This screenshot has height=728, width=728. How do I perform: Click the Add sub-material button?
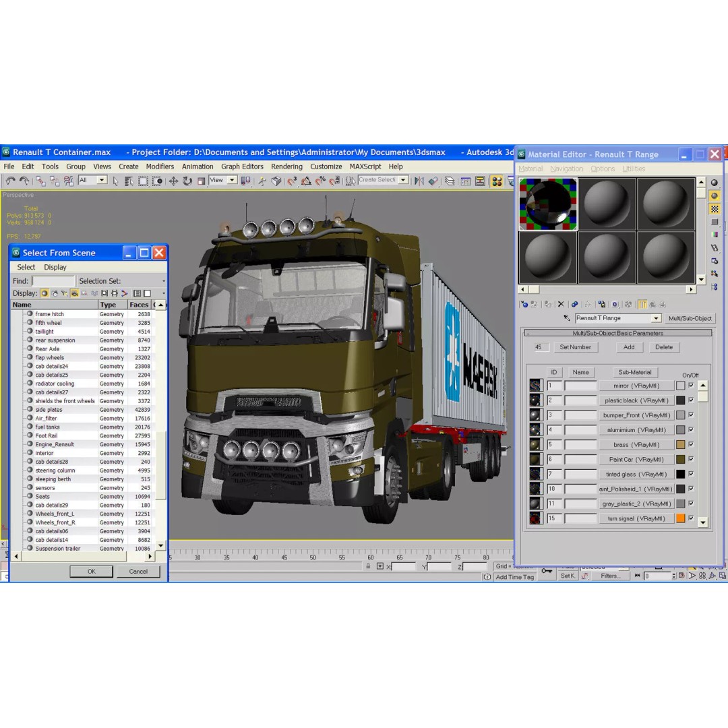click(629, 347)
